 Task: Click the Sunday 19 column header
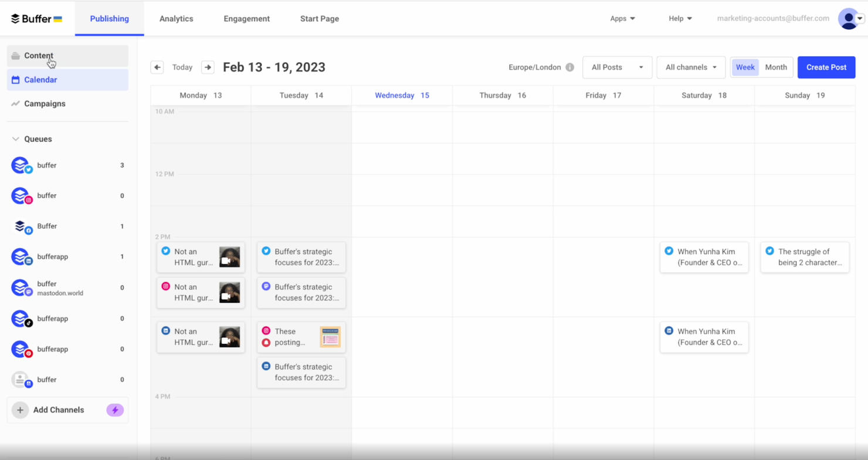click(805, 95)
